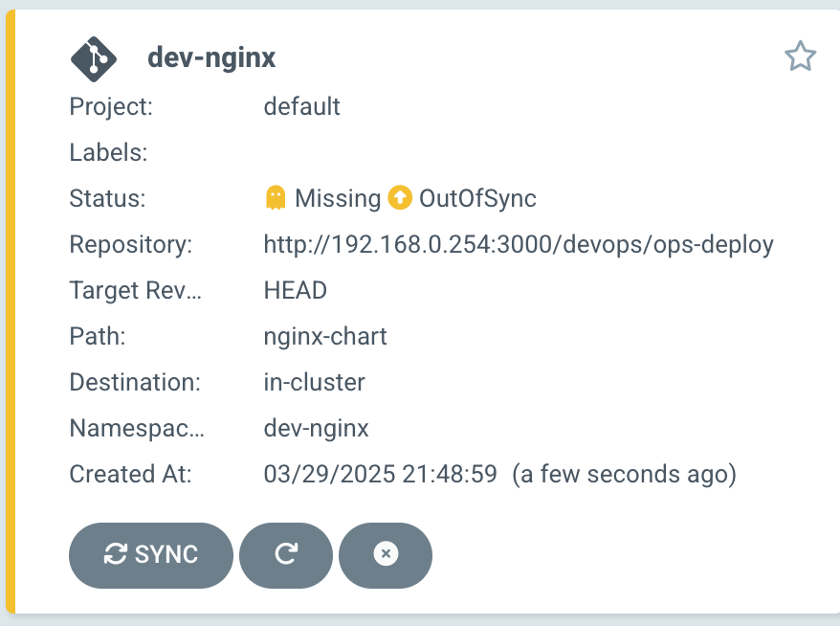Click the in-cluster destination value
This screenshot has width=840, height=626.
[x=314, y=382]
